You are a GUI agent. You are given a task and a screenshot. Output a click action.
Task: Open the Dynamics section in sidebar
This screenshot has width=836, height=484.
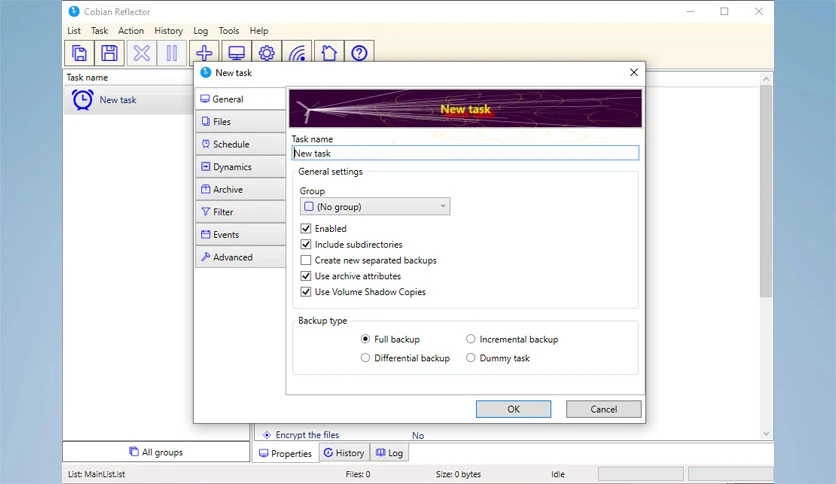241,167
